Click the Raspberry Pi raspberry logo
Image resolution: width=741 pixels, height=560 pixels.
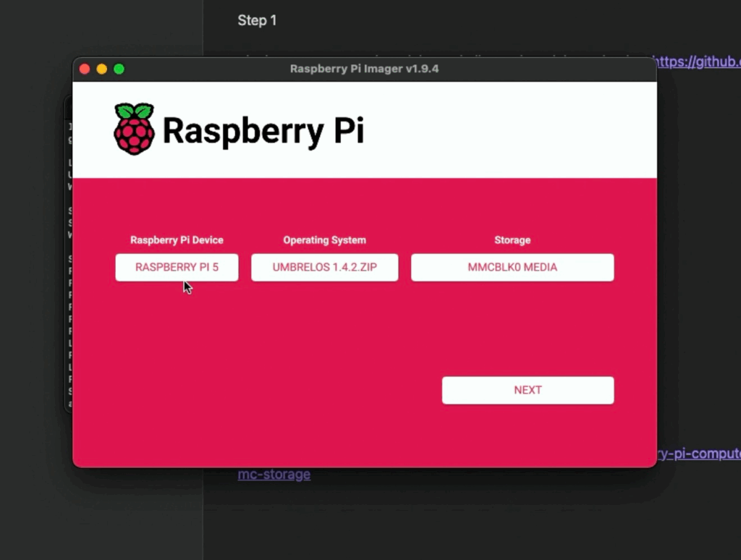click(134, 129)
